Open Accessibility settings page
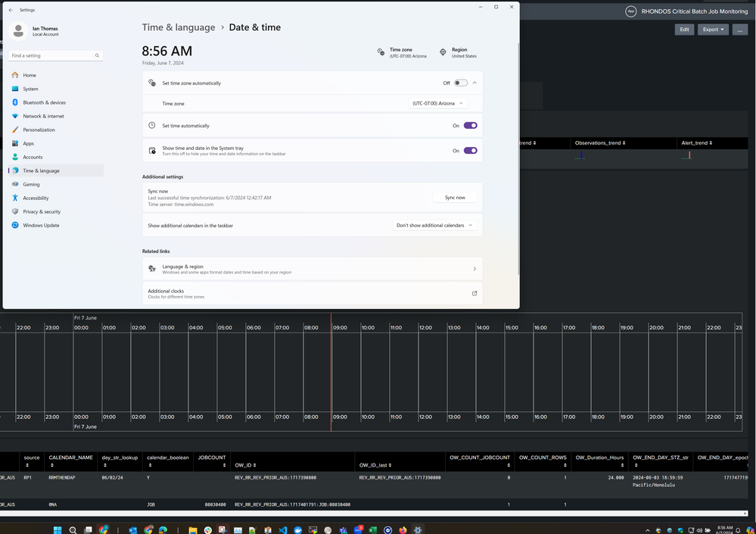This screenshot has width=756, height=534. pyautogui.click(x=36, y=198)
